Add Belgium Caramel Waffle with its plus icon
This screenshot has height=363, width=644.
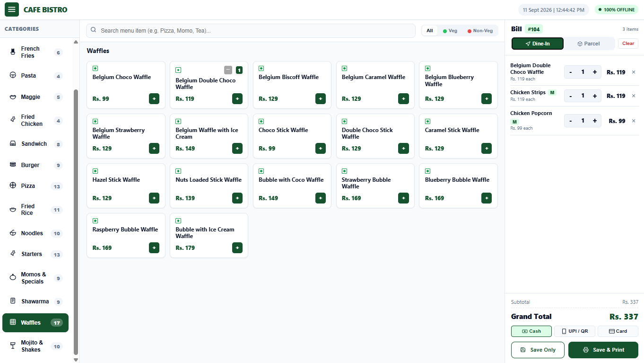pyautogui.click(x=403, y=98)
